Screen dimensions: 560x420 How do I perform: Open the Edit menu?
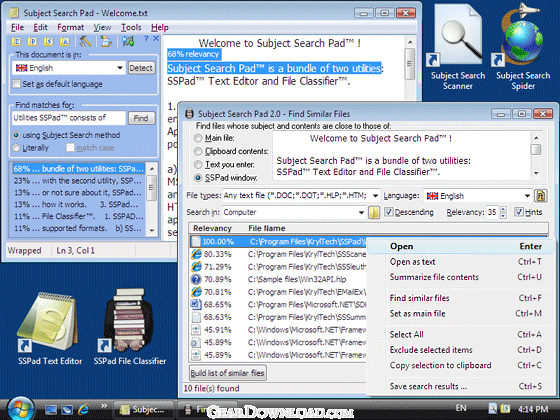point(40,27)
